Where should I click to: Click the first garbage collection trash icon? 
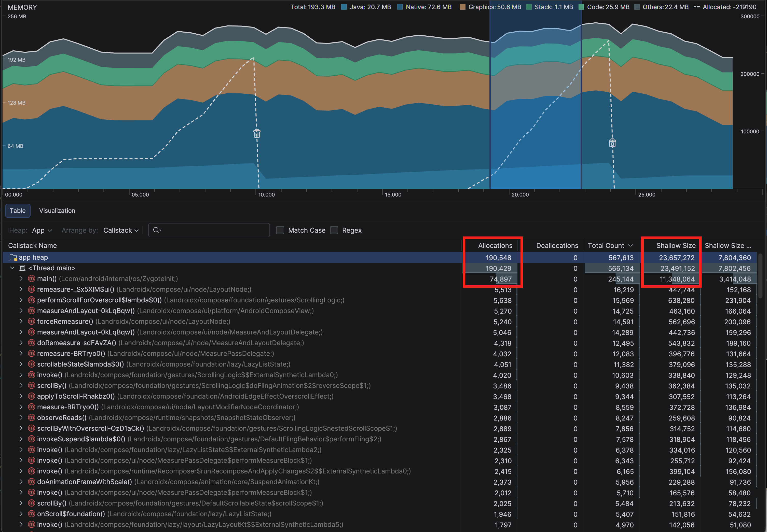tap(257, 133)
